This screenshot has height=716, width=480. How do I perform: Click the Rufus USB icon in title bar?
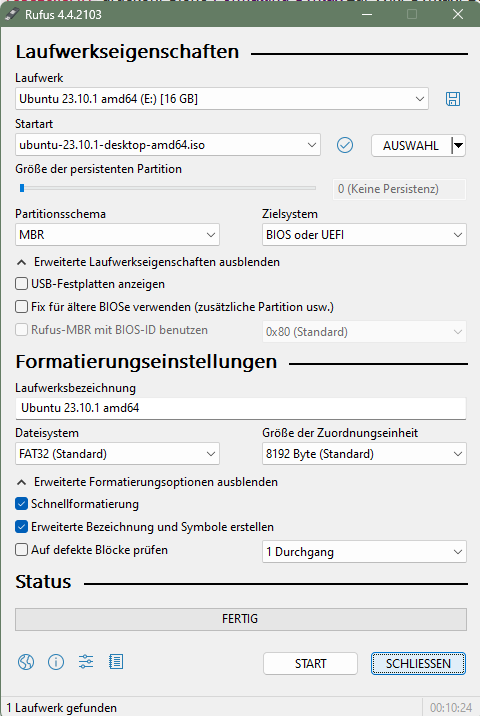pyautogui.click(x=11, y=14)
